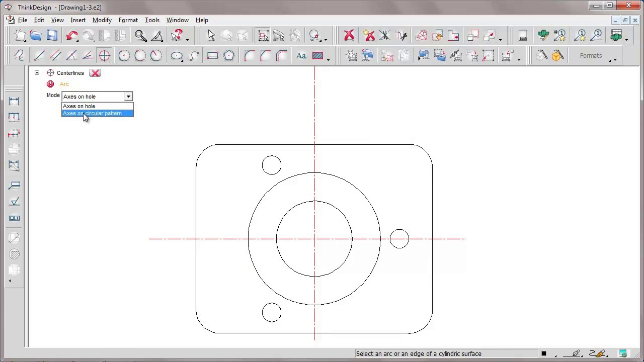Click the active Centerlines crosshair tool

click(x=104, y=55)
